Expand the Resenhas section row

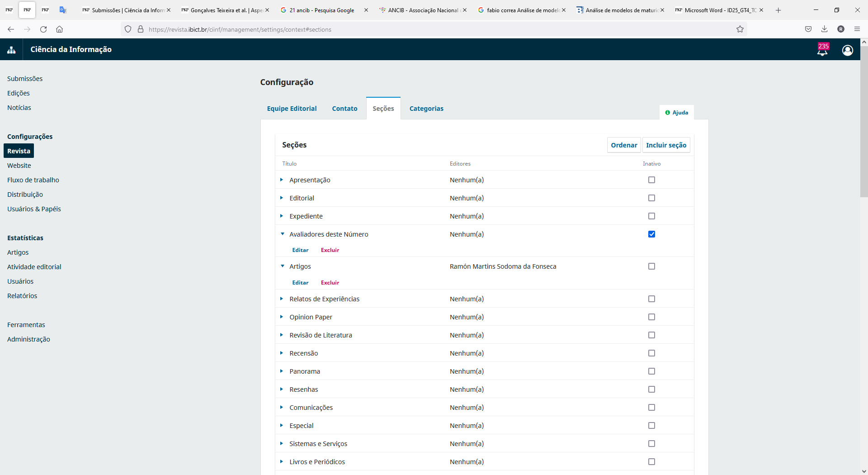[x=282, y=389]
